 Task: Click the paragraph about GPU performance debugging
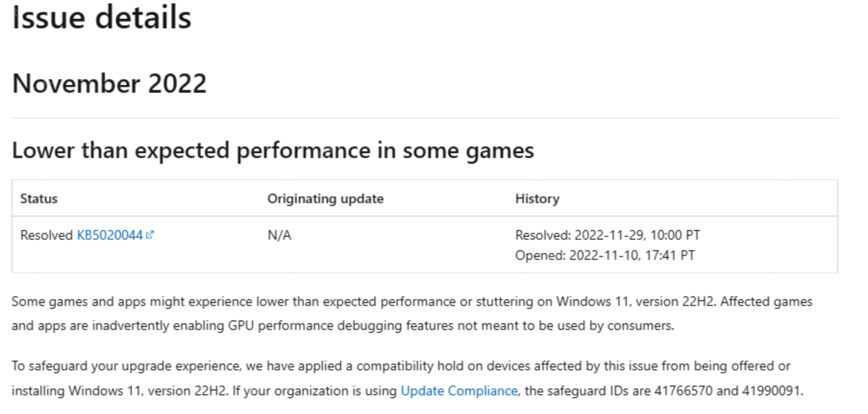(412, 314)
